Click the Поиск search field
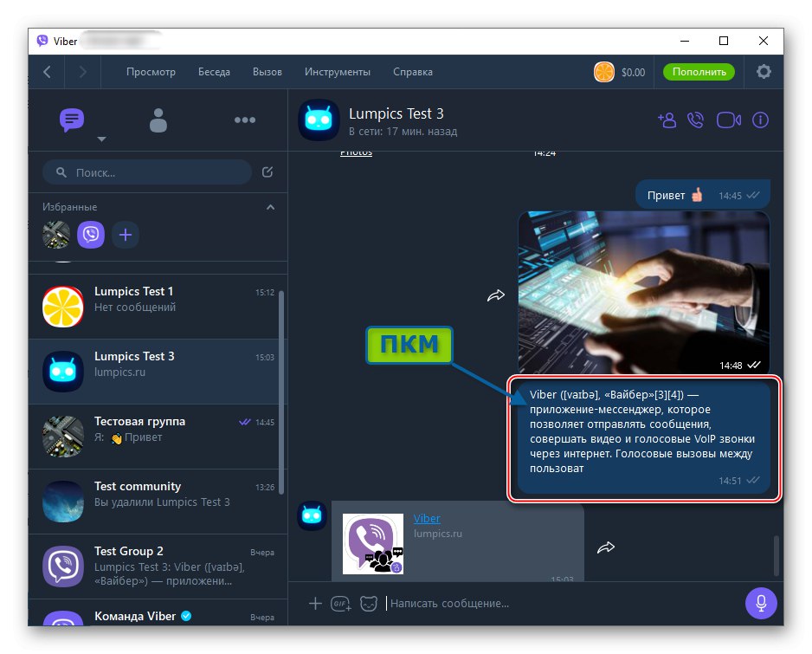The height and width of the screenshot is (654, 812). tap(147, 172)
